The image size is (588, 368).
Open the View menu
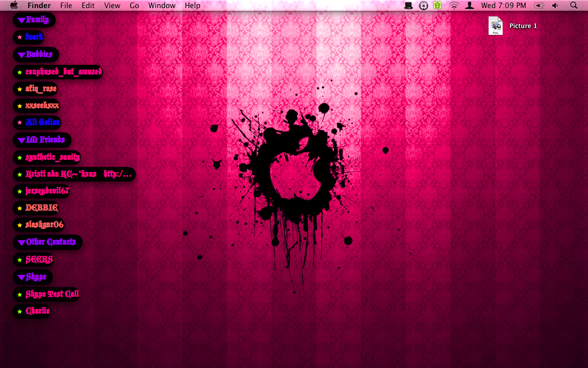(112, 5)
